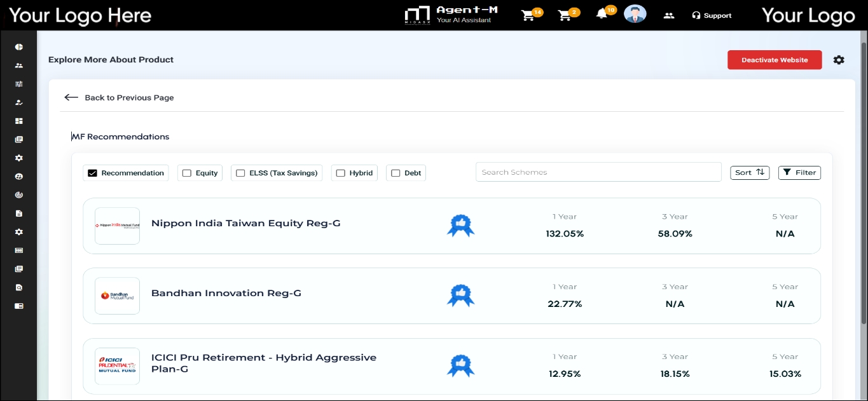This screenshot has height=401, width=868.
Task: Click the people icon in top bar
Action: [x=668, y=15]
